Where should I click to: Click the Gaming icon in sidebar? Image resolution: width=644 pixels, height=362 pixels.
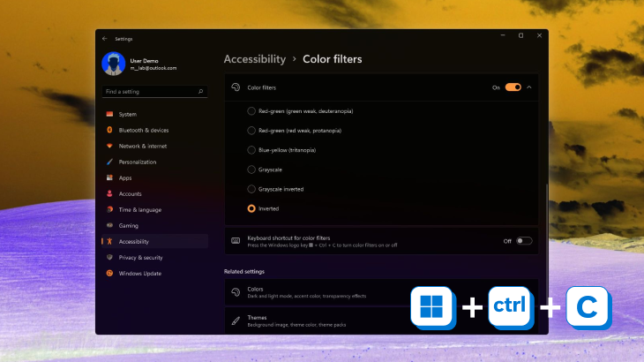pos(109,225)
